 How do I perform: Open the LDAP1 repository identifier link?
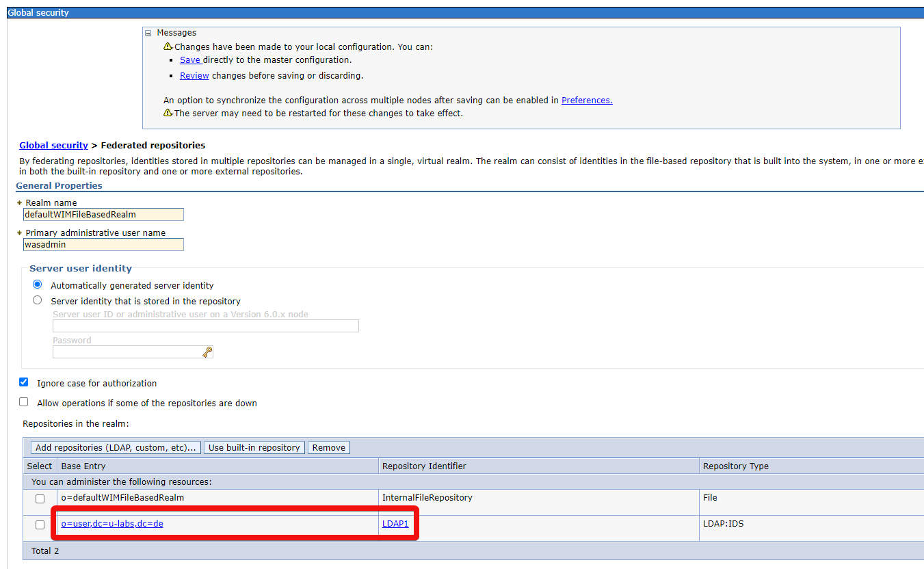click(x=395, y=524)
